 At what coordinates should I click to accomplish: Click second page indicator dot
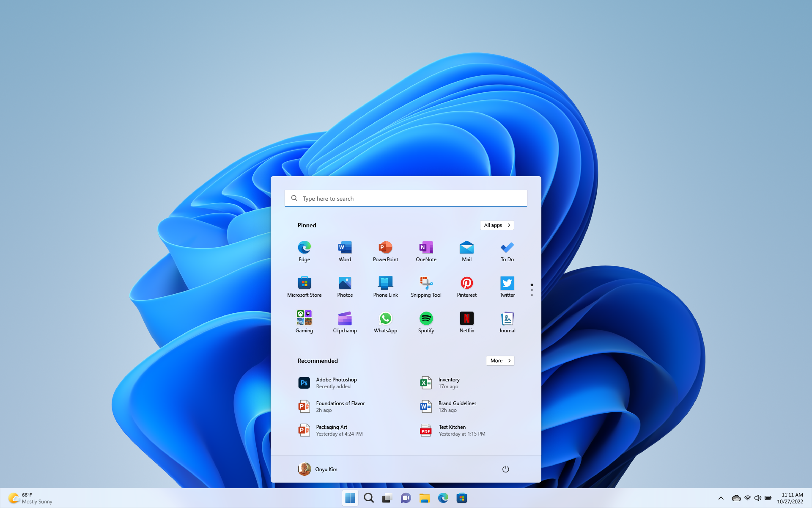[x=532, y=290]
